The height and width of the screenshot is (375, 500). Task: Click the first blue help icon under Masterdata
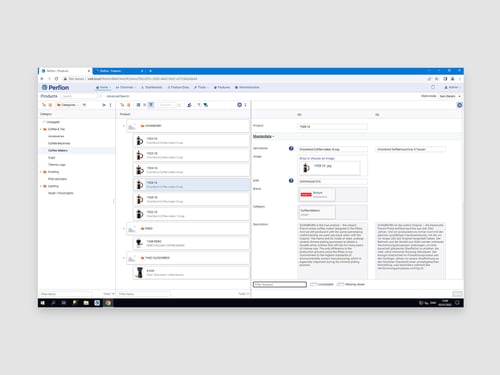[291, 148]
